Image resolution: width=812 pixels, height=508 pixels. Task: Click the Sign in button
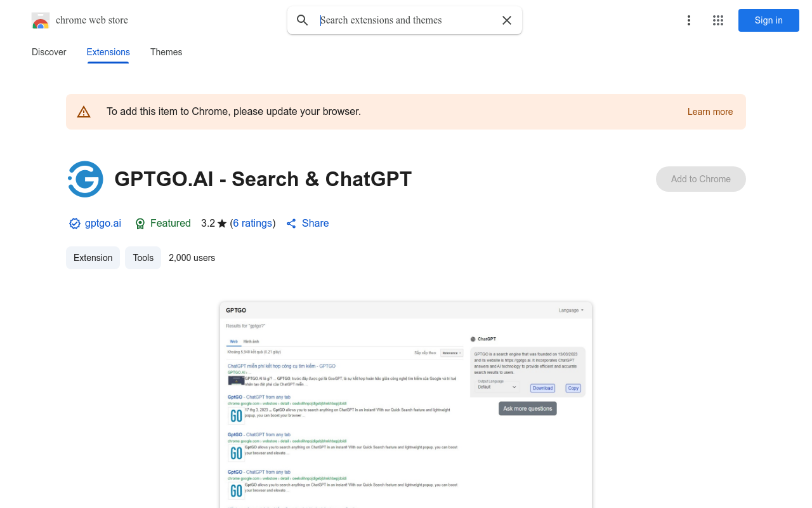(x=769, y=20)
